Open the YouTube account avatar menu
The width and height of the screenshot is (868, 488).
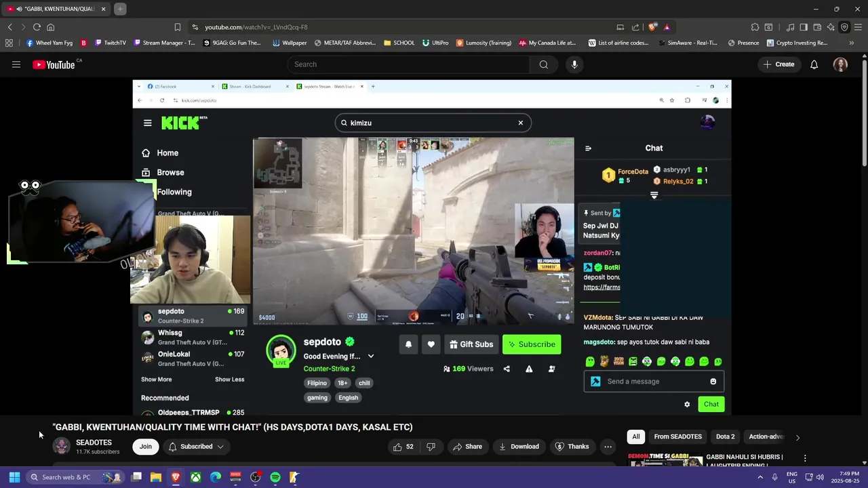pyautogui.click(x=840, y=64)
